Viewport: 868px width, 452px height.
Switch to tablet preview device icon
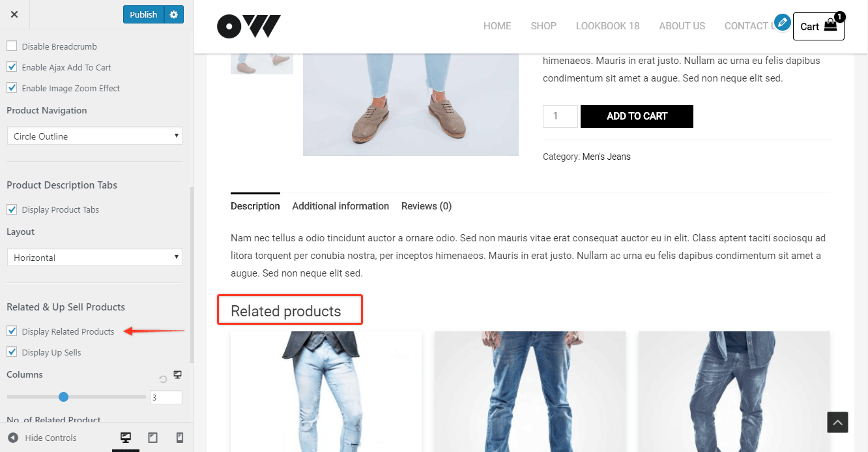click(152, 438)
